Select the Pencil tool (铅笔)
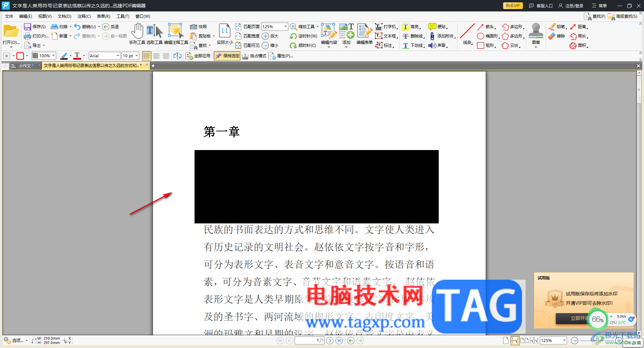The width and height of the screenshot is (644, 348). pos(557,26)
